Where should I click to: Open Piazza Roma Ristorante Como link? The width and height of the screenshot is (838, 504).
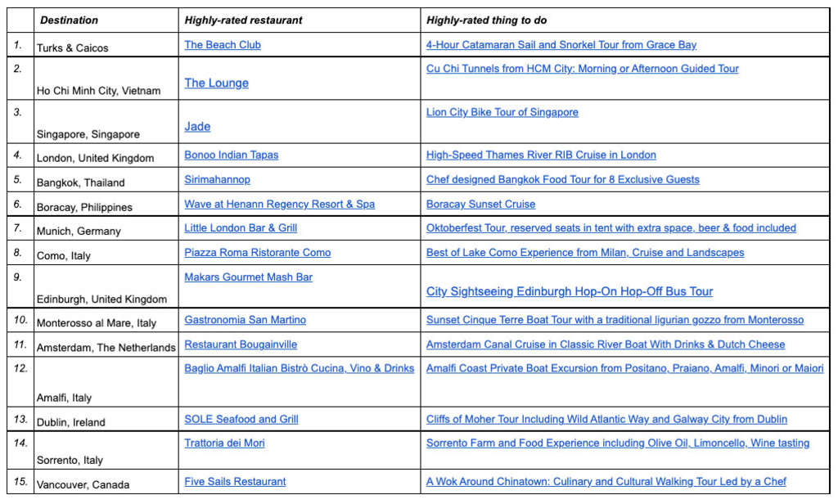pyautogui.click(x=258, y=253)
